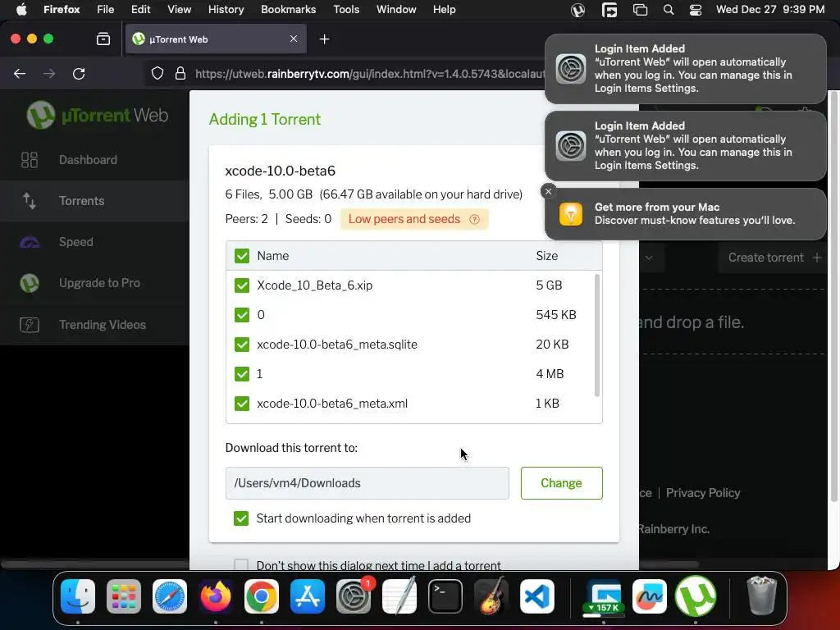Open the dropdown beside Create torrent
Image resolution: width=840 pixels, height=630 pixels.
649,258
